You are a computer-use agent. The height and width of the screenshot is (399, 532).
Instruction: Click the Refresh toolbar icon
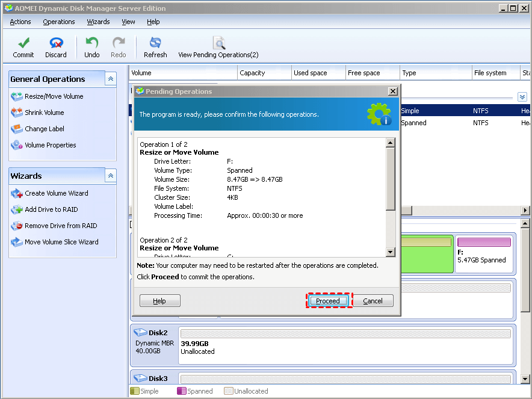click(155, 43)
